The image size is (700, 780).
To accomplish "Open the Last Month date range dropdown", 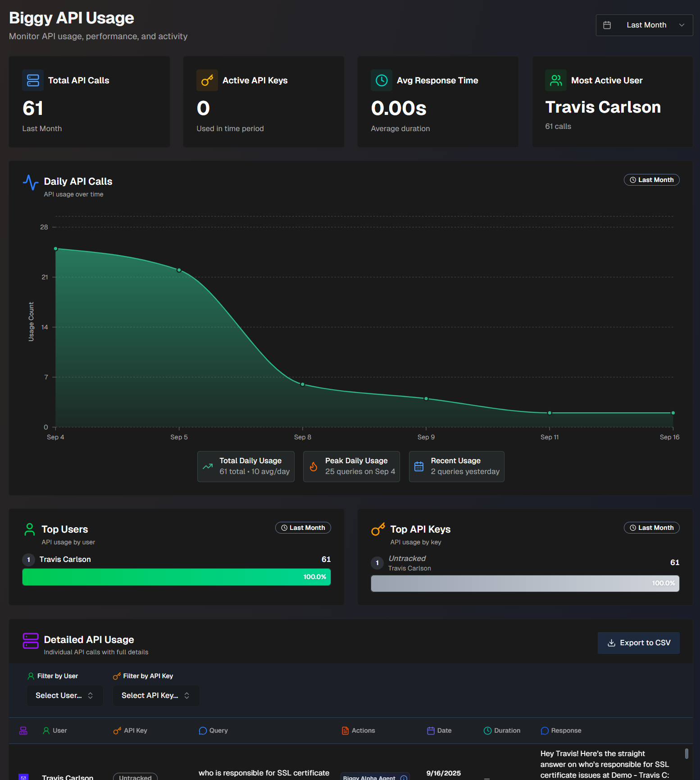I will [644, 25].
